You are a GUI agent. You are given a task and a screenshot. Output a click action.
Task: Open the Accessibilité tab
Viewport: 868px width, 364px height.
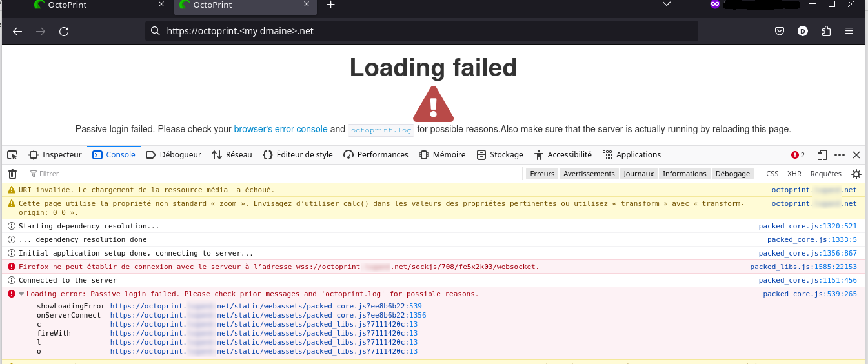pos(563,155)
